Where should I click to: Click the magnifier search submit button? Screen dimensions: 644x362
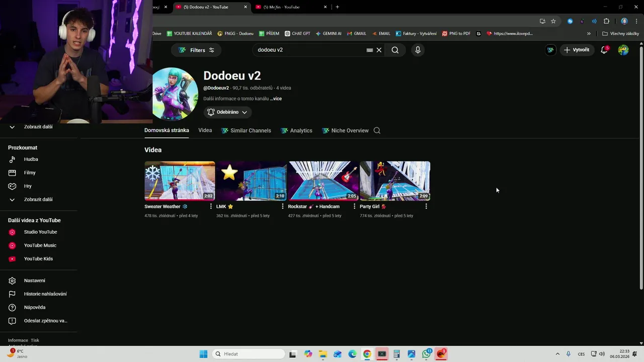[x=395, y=50]
